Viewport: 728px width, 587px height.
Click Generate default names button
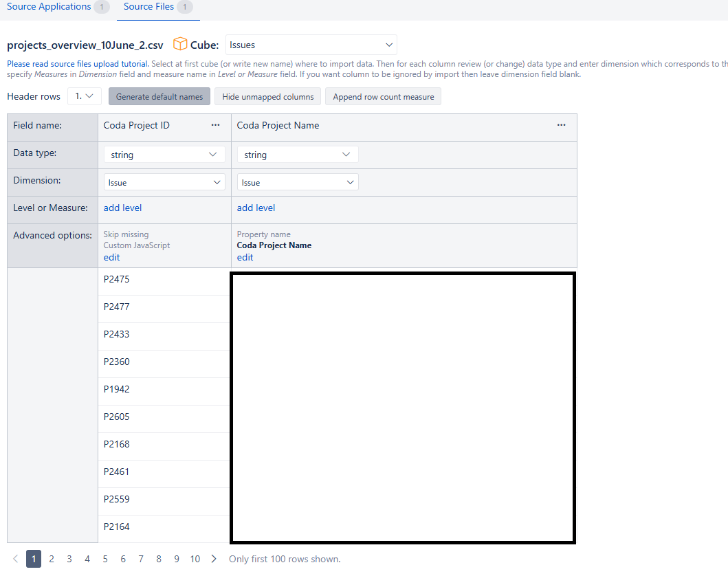[x=159, y=97]
